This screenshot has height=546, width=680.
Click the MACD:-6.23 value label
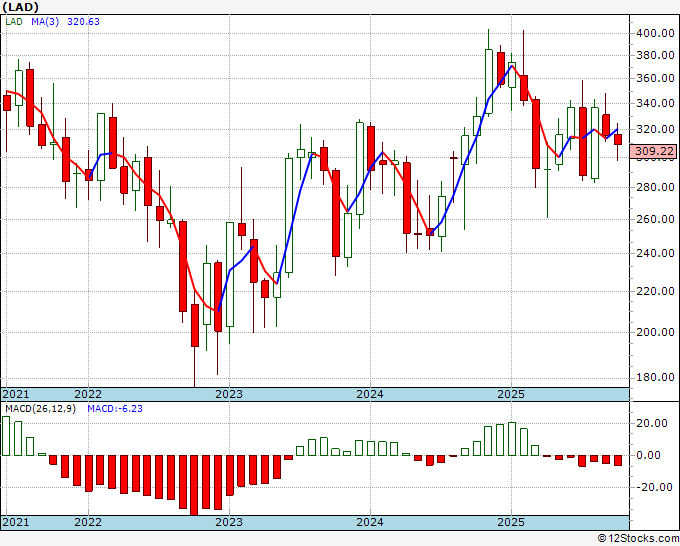[115, 409]
